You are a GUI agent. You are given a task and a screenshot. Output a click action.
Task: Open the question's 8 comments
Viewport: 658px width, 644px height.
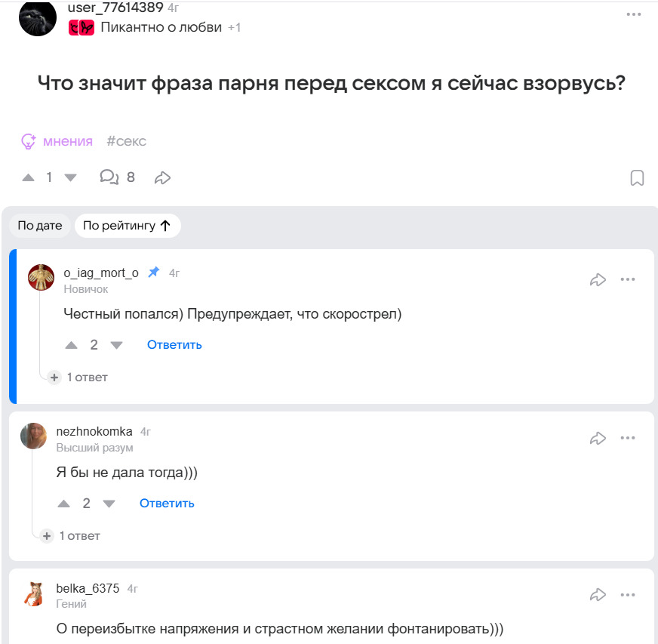(x=117, y=177)
